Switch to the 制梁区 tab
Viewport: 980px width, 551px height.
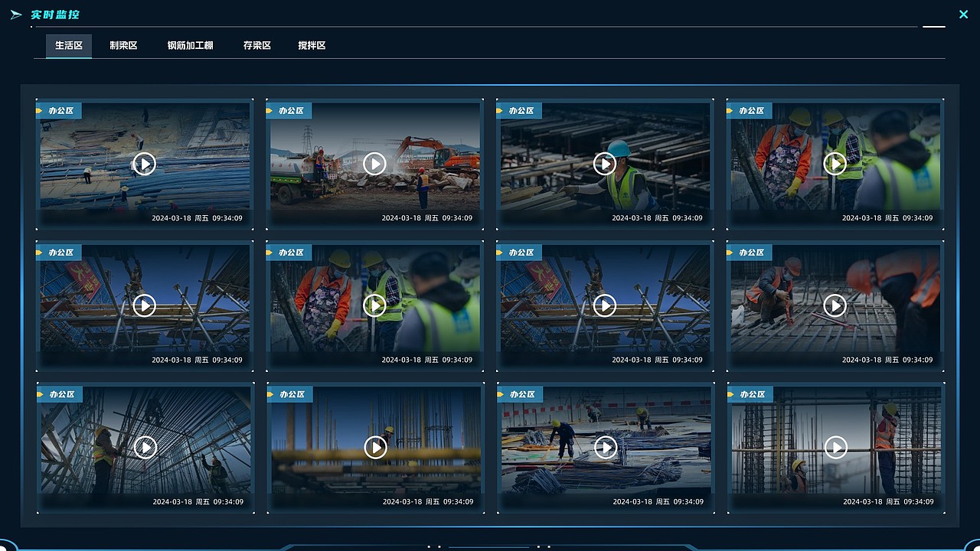pos(123,46)
